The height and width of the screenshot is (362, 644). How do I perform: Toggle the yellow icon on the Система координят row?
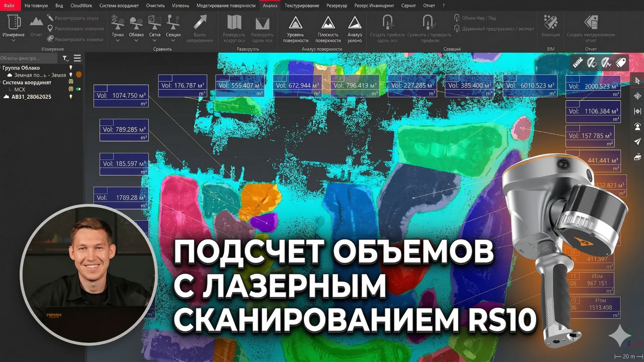pos(71,82)
